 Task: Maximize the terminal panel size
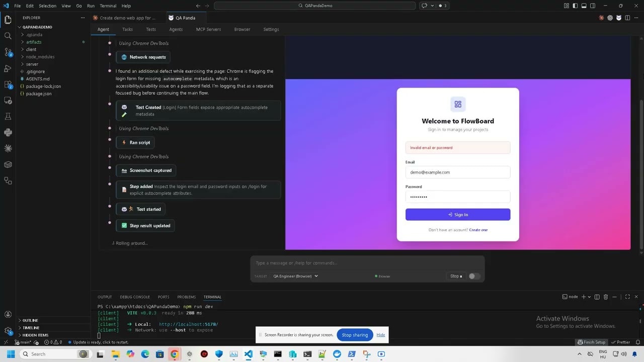pyautogui.click(x=627, y=297)
